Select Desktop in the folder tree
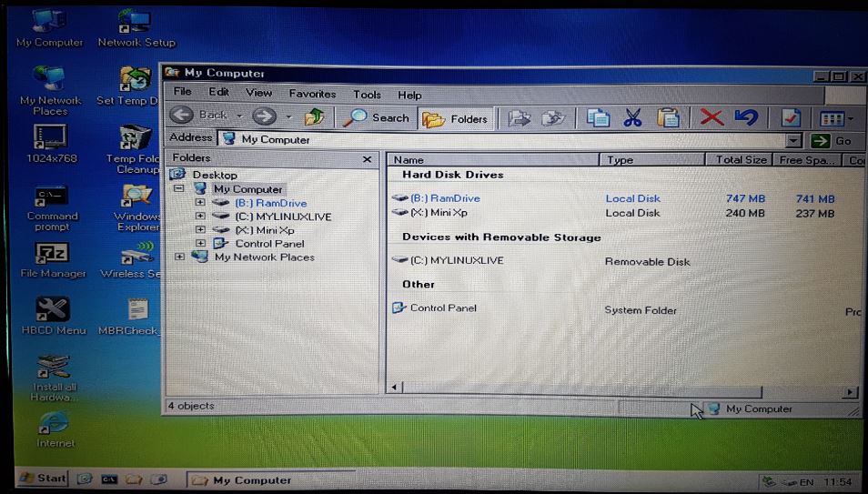This screenshot has width=868, height=494. pyautogui.click(x=215, y=175)
